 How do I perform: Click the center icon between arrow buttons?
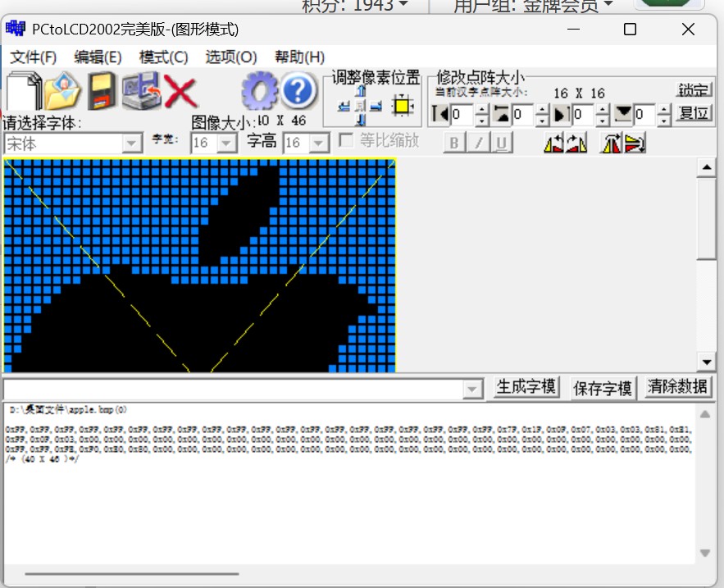click(361, 107)
